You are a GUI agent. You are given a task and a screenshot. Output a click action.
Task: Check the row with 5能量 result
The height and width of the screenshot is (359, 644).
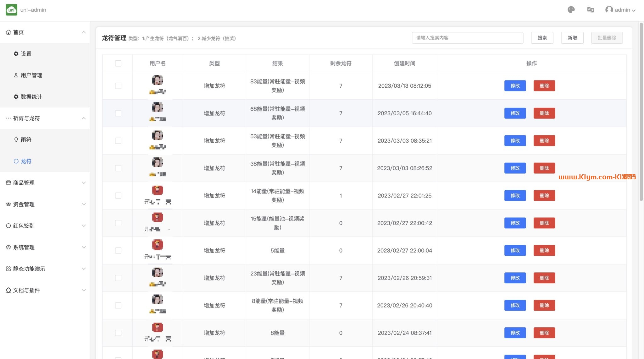pos(118,251)
